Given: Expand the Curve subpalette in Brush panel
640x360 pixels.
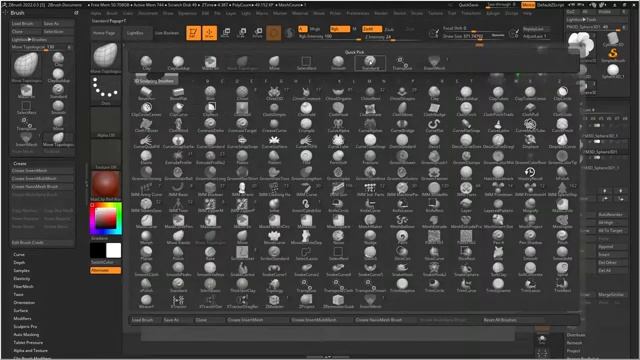Looking at the screenshot, I should coord(19,254).
